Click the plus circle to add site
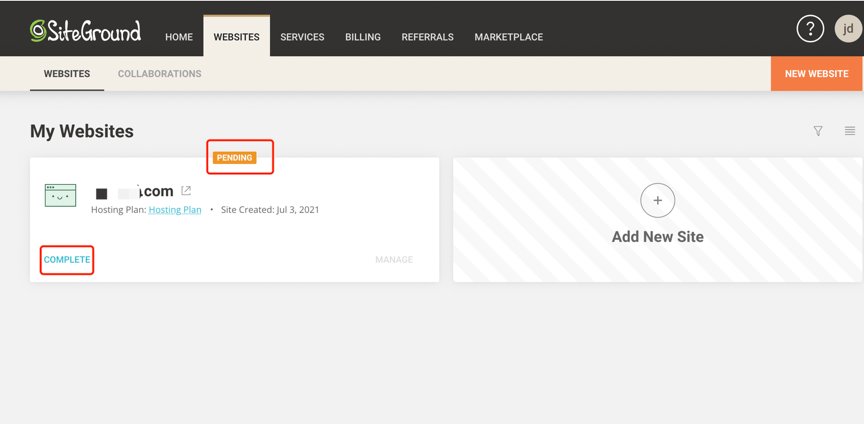The height and width of the screenshot is (424, 864). click(x=657, y=201)
